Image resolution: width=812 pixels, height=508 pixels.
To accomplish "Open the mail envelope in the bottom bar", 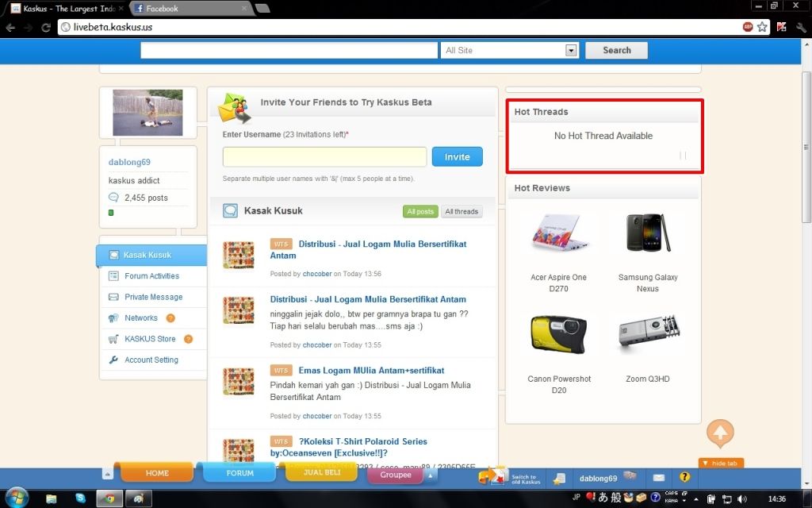I will [659, 478].
